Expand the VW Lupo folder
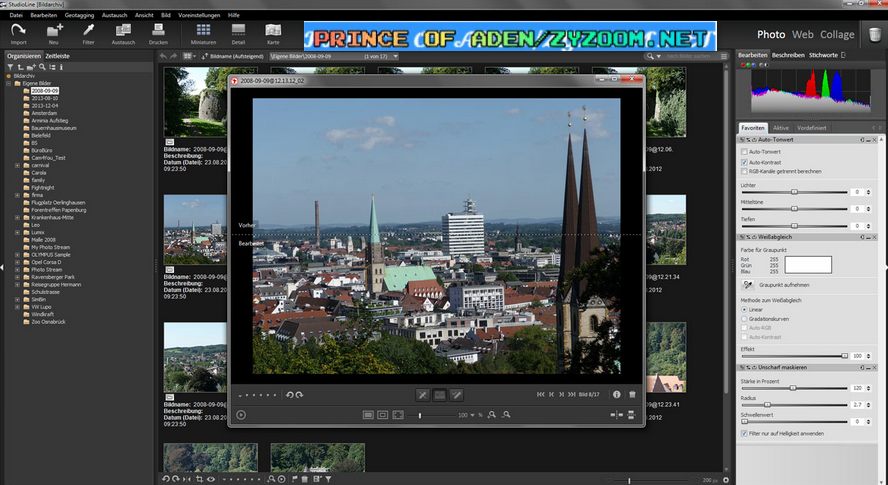888x485 pixels. pyautogui.click(x=18, y=307)
